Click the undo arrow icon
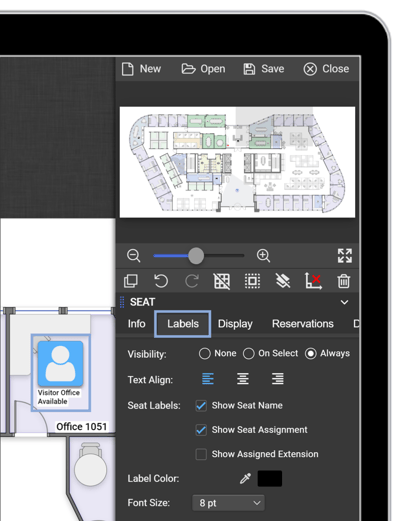 coord(161,281)
